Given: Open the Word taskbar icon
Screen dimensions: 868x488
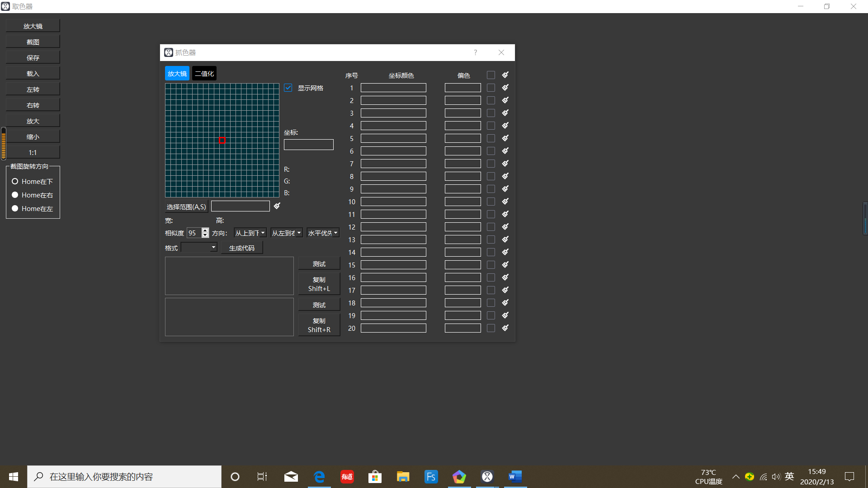Looking at the screenshot, I should 515,477.
